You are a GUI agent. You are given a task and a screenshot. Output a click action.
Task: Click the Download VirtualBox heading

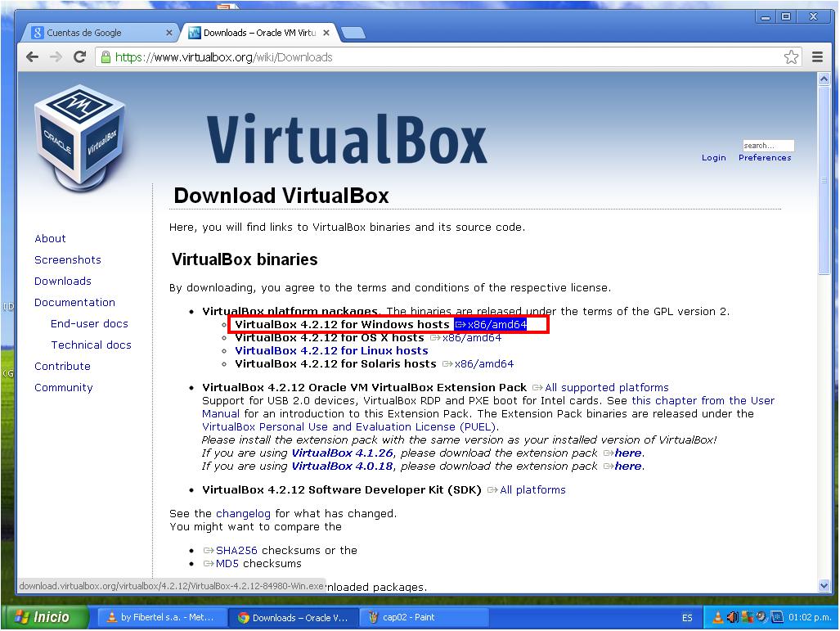click(x=281, y=196)
